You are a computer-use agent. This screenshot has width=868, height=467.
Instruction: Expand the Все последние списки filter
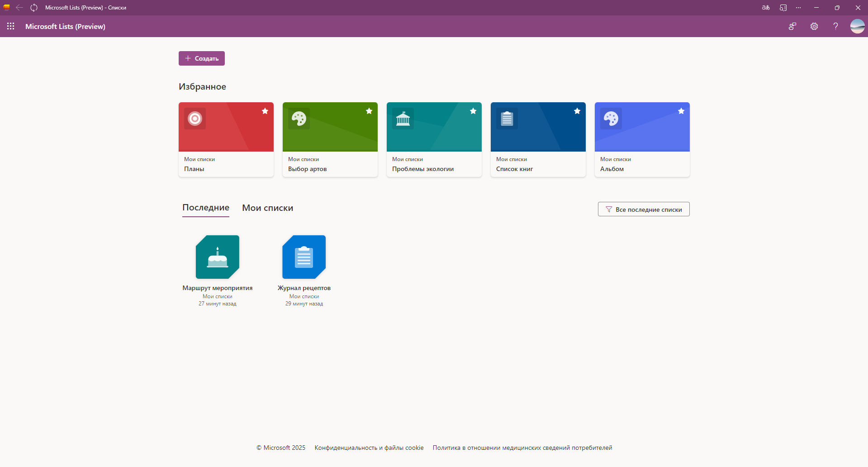pos(644,210)
